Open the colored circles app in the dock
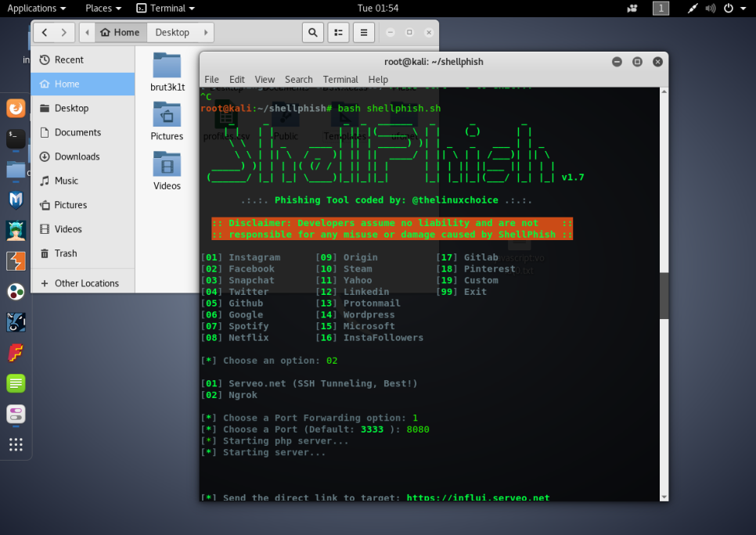Image resolution: width=756 pixels, height=535 pixels. tap(16, 292)
